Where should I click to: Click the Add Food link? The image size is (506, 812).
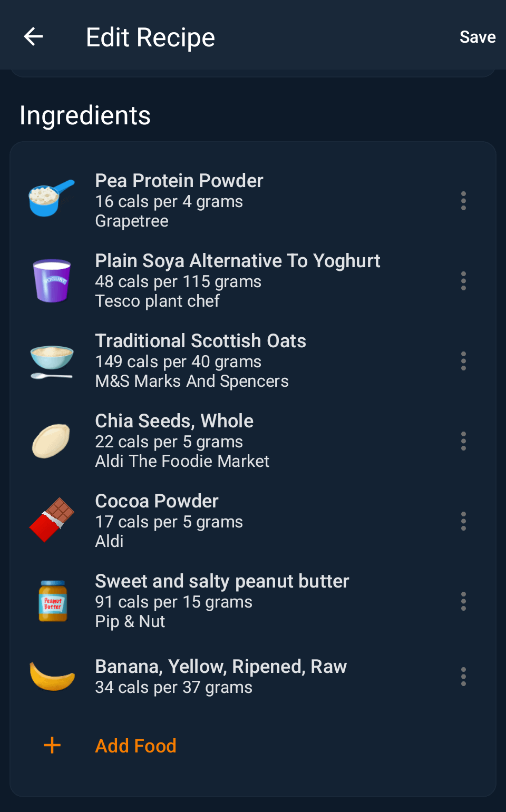[135, 746]
